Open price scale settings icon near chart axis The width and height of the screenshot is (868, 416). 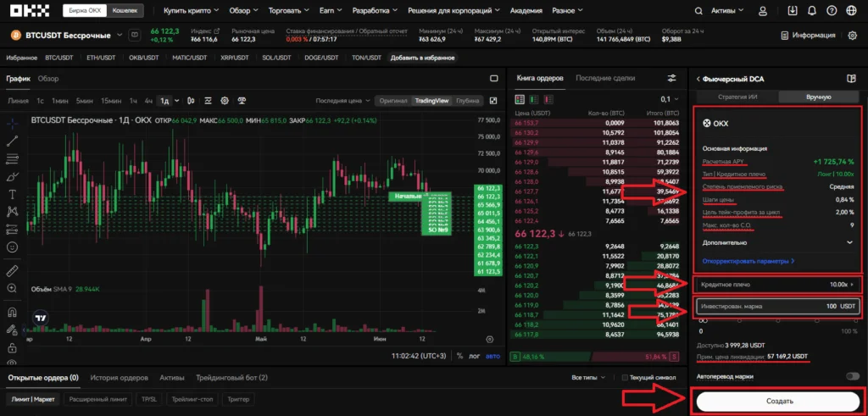click(x=489, y=339)
